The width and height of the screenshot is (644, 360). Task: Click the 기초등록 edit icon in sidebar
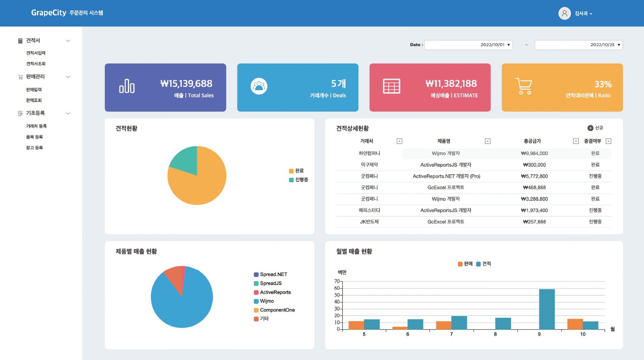point(20,113)
